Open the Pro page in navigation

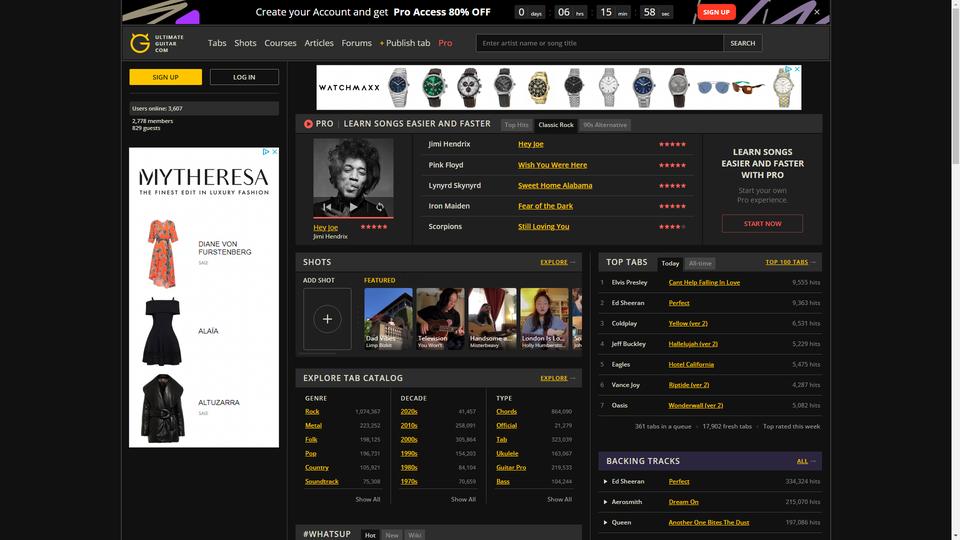pyautogui.click(x=445, y=43)
